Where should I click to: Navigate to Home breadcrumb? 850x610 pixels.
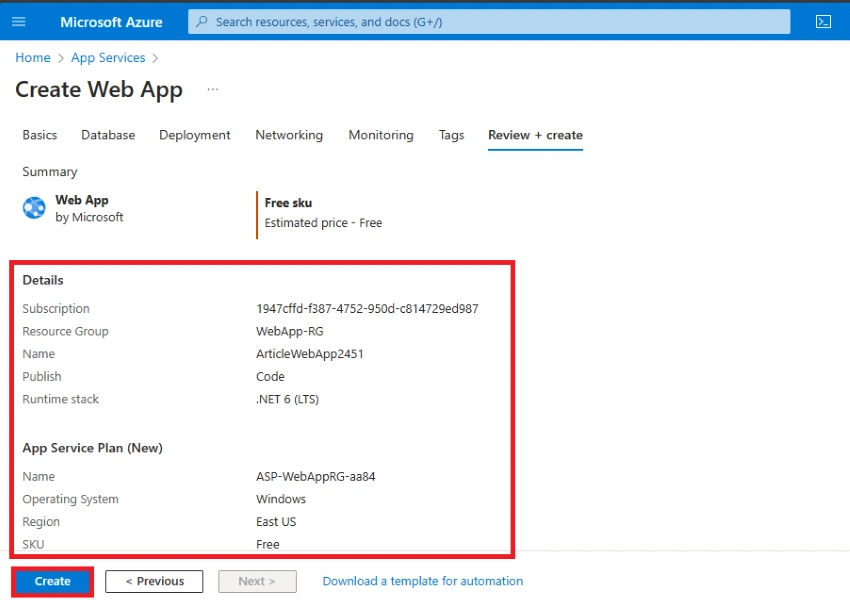click(x=33, y=57)
